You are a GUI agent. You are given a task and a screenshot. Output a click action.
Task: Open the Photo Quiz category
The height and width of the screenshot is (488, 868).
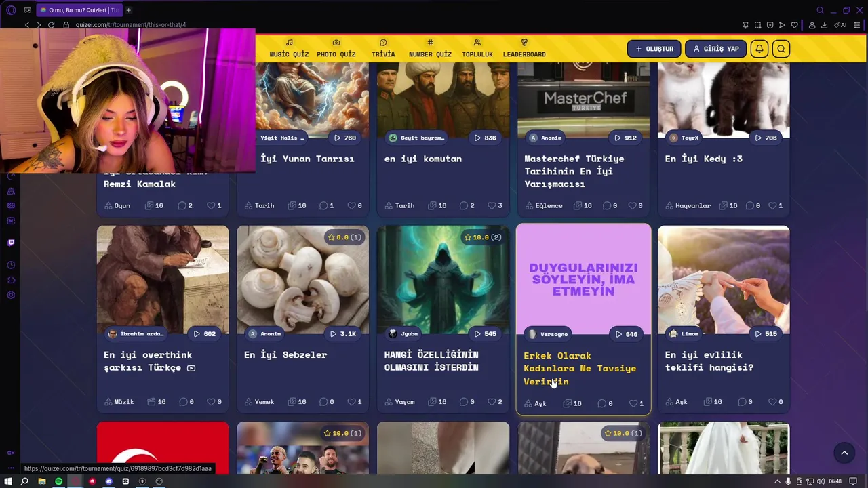[336, 48]
